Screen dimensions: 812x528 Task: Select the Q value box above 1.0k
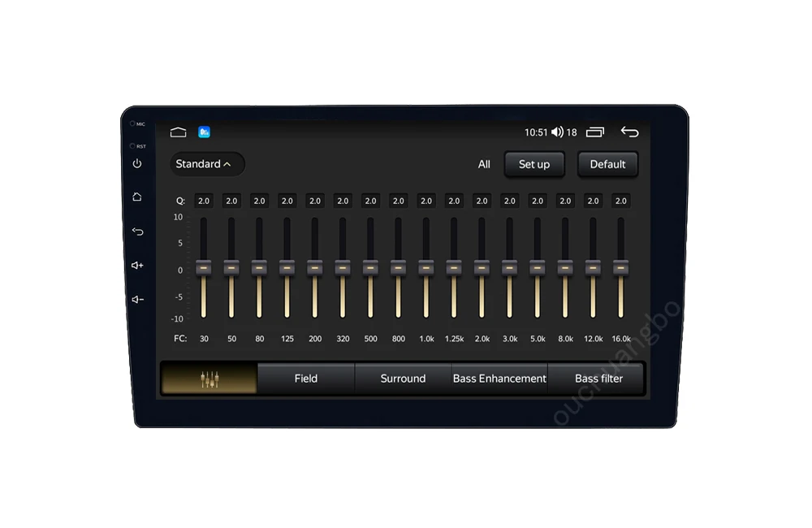(425, 201)
